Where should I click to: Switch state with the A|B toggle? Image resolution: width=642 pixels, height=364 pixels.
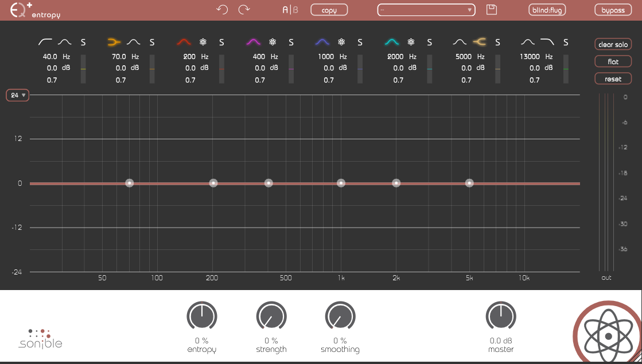pos(290,10)
